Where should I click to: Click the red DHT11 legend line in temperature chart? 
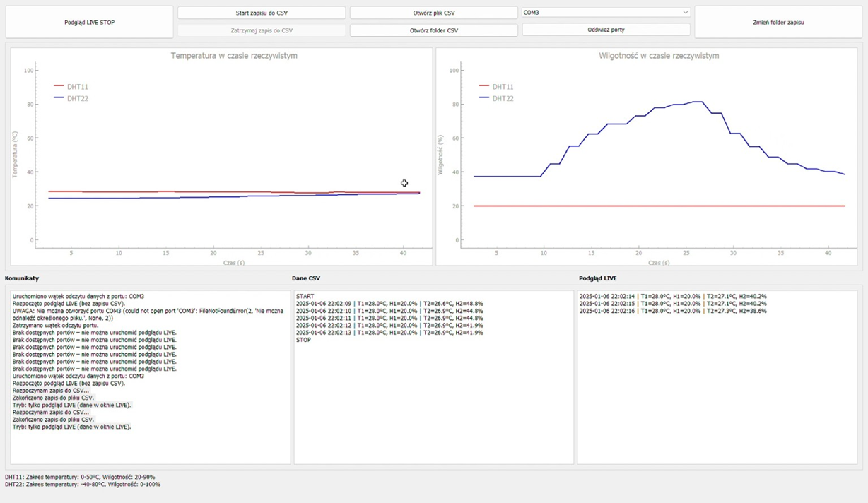click(59, 86)
